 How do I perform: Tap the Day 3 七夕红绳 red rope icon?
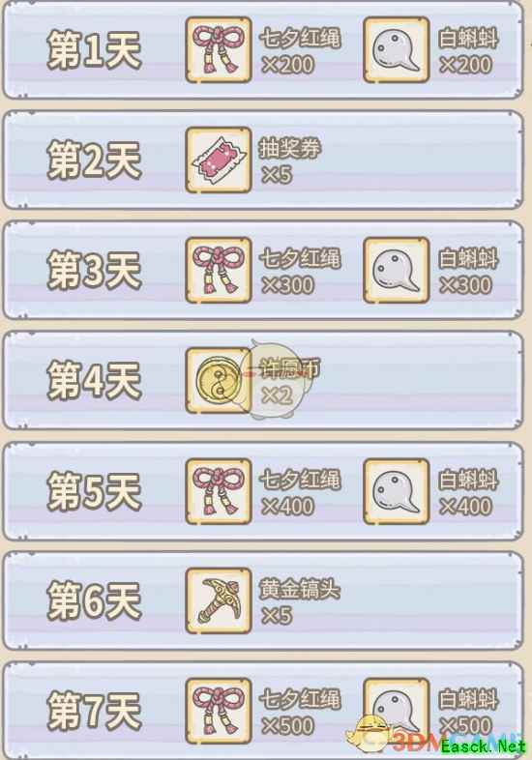click(219, 270)
